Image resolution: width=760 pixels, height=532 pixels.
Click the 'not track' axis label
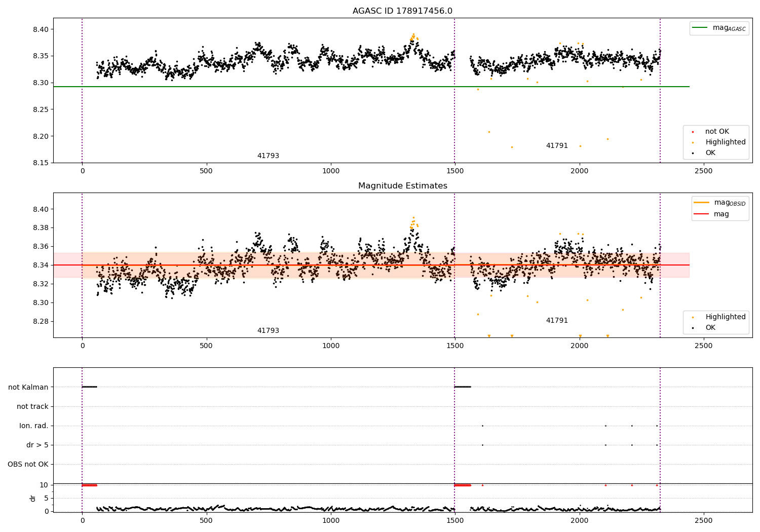coord(32,406)
